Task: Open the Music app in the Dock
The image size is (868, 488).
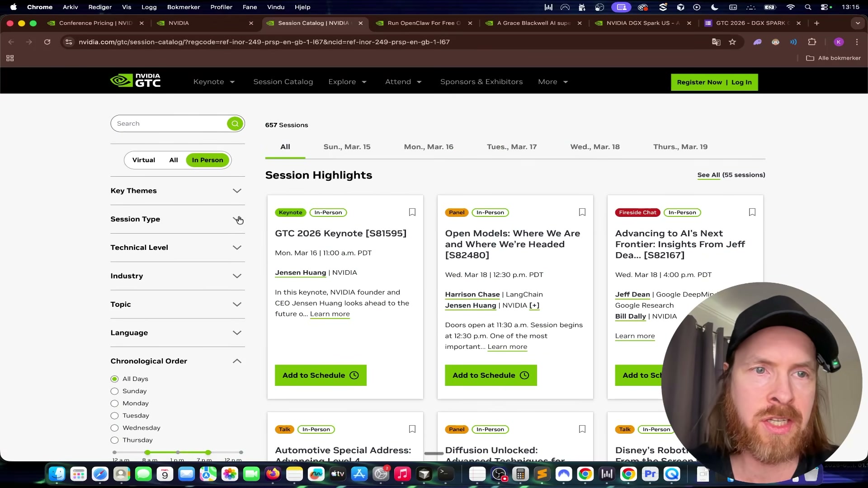Action: coord(402,474)
